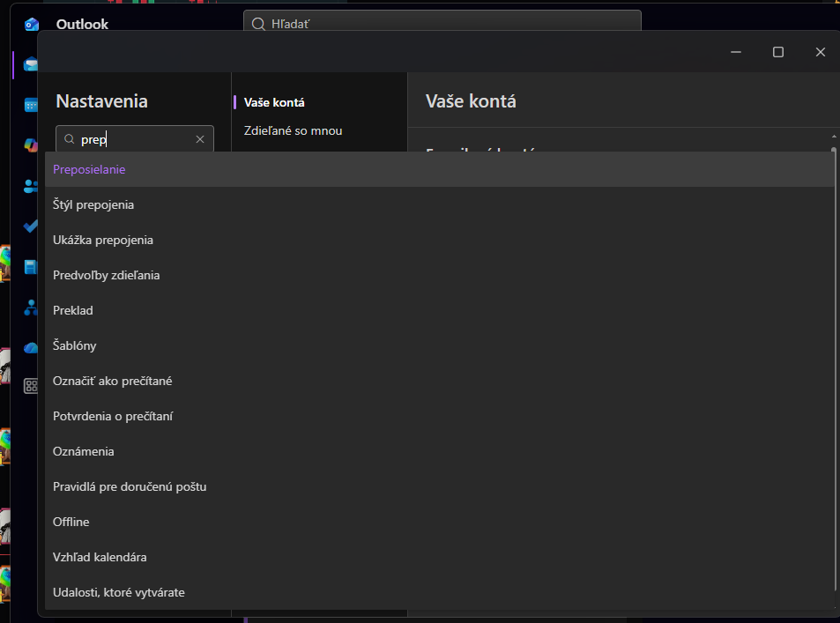Open the To Do checkmark icon
The width and height of the screenshot is (840, 623).
coord(31,226)
